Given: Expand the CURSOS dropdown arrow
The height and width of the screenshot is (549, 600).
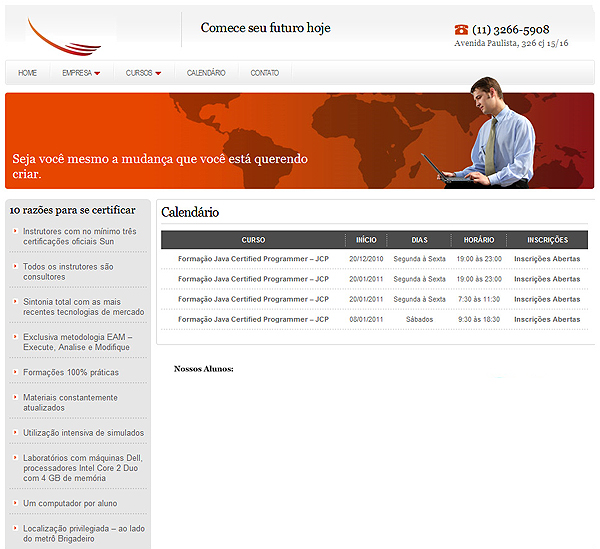Looking at the screenshot, I should click(158, 73).
